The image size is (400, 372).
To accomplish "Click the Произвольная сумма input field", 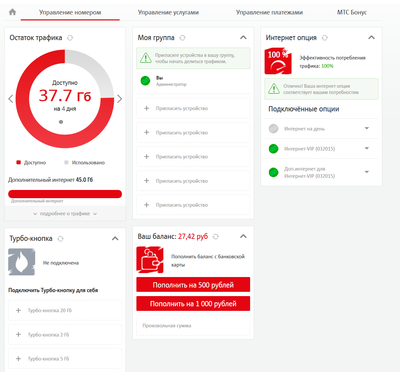I will (x=193, y=325).
